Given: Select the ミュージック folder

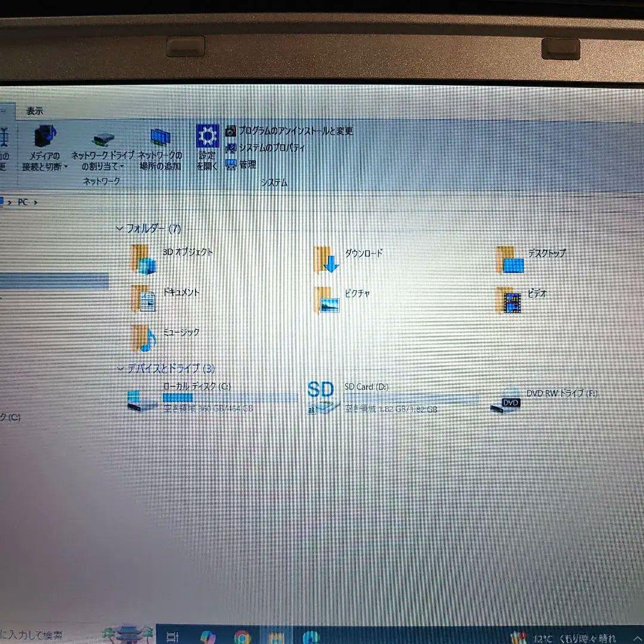Looking at the screenshot, I should coord(143,339).
